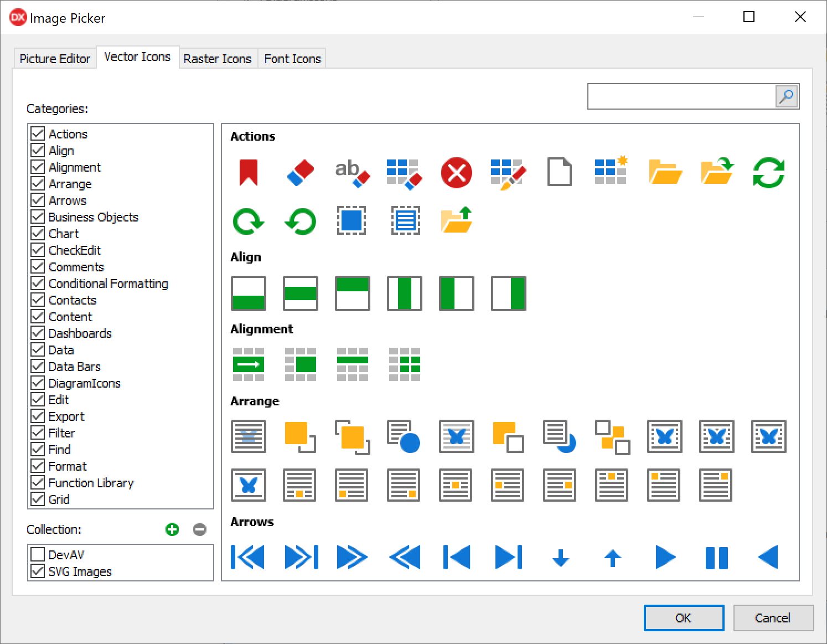Select the red bookmark icon in Actions
This screenshot has width=827, height=644.
[x=249, y=172]
